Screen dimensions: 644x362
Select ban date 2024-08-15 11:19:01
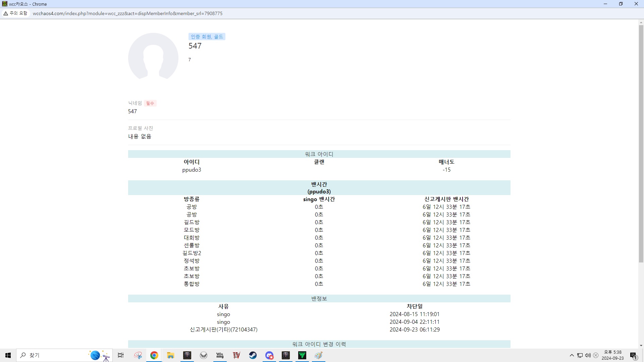(x=415, y=314)
